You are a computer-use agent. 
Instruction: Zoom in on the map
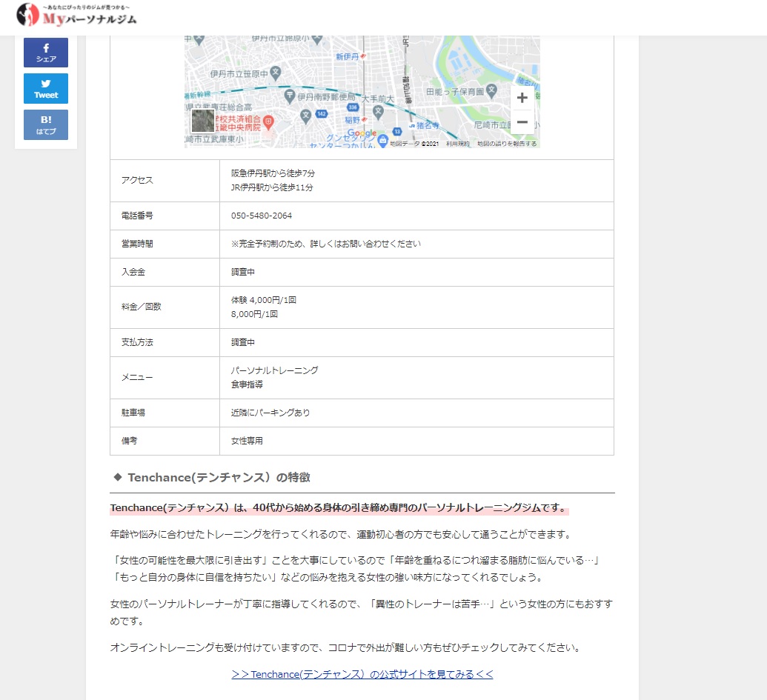[x=522, y=98]
